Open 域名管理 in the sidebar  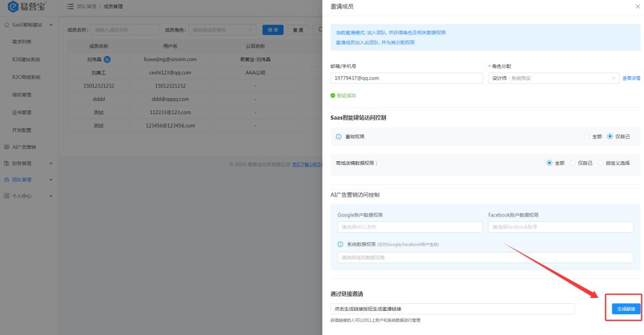[x=22, y=95]
